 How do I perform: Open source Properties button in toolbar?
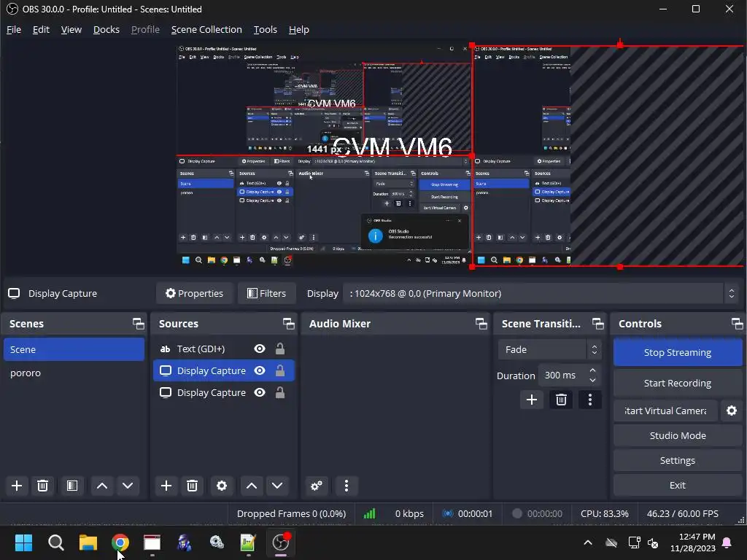[x=194, y=293]
